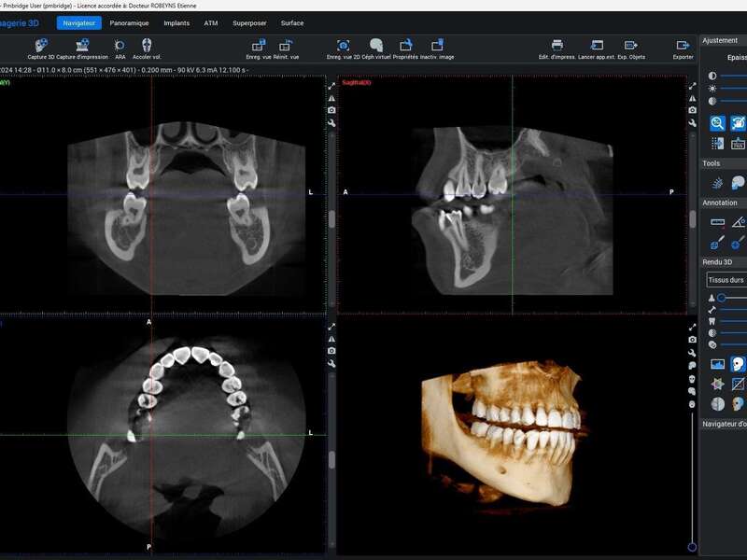The width and height of the screenshot is (747, 560).
Task: Select the ruler measurement annotation tool
Action: click(717, 222)
